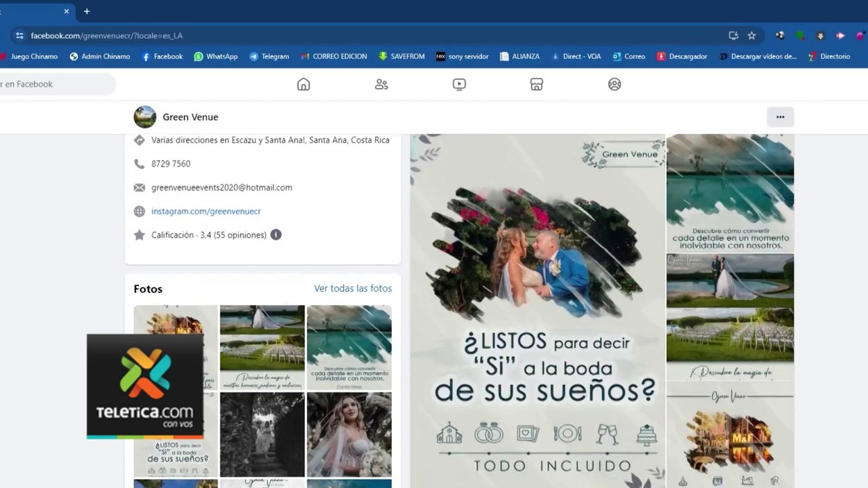
Task: Open Ver todas las fotos link
Action: coord(353,288)
